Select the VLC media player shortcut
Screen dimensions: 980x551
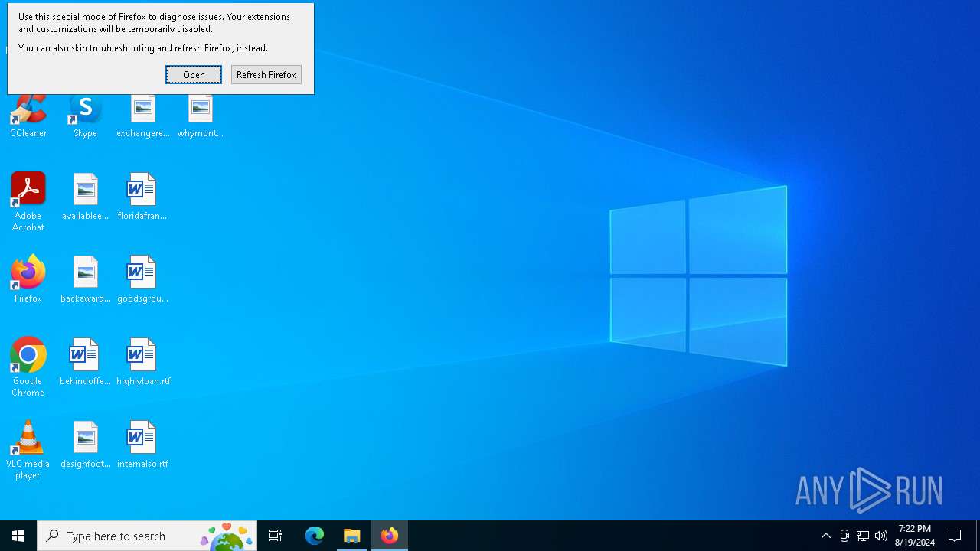(x=28, y=450)
